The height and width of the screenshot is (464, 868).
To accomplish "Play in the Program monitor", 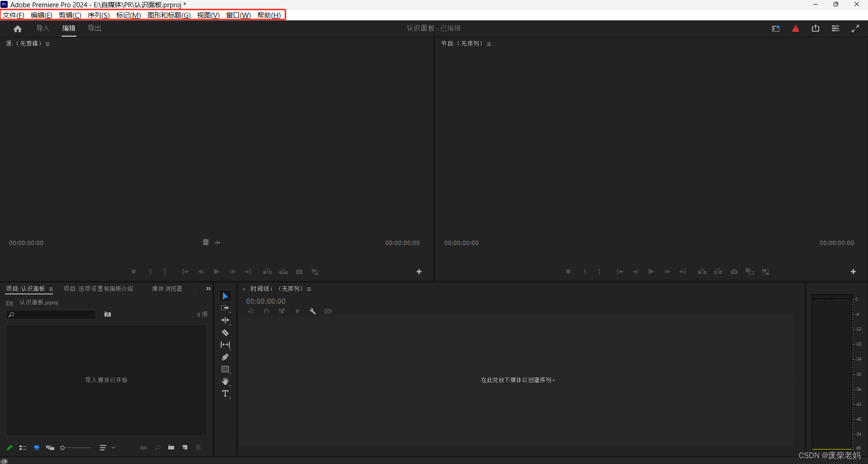I will 651,272.
